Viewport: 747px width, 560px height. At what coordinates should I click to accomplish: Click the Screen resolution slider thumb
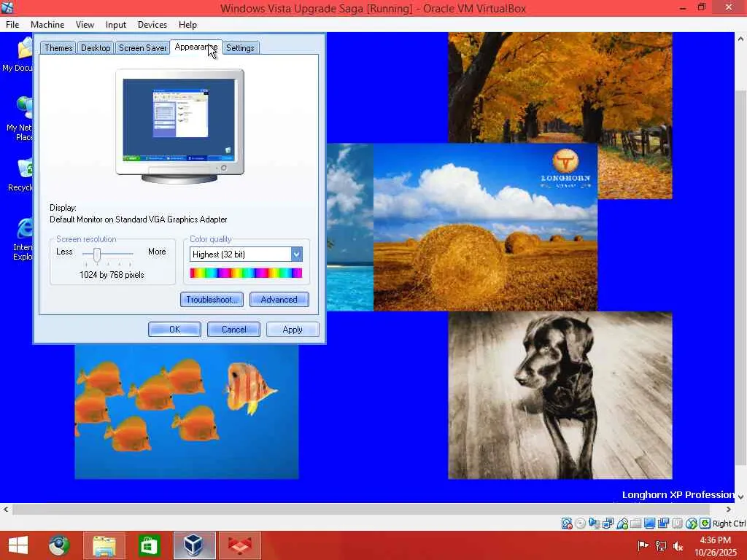(x=97, y=254)
